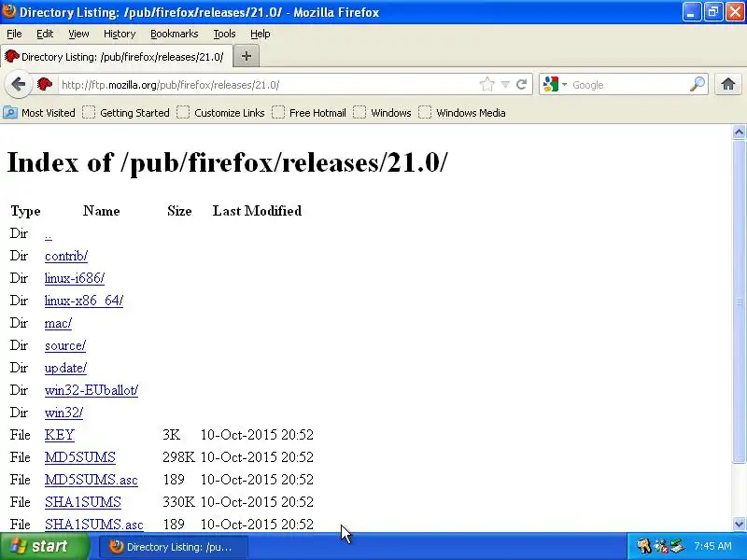Open the win32/ directory link
Image resolution: width=747 pixels, height=560 pixels.
click(63, 413)
